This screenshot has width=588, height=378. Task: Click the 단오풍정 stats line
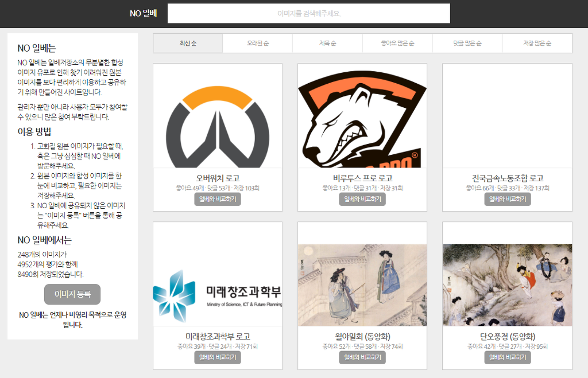tap(508, 346)
